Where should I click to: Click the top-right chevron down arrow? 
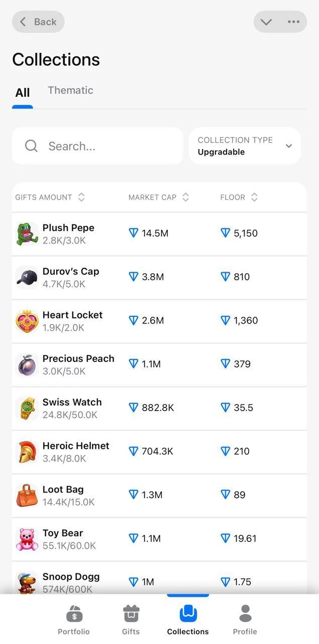(x=266, y=22)
